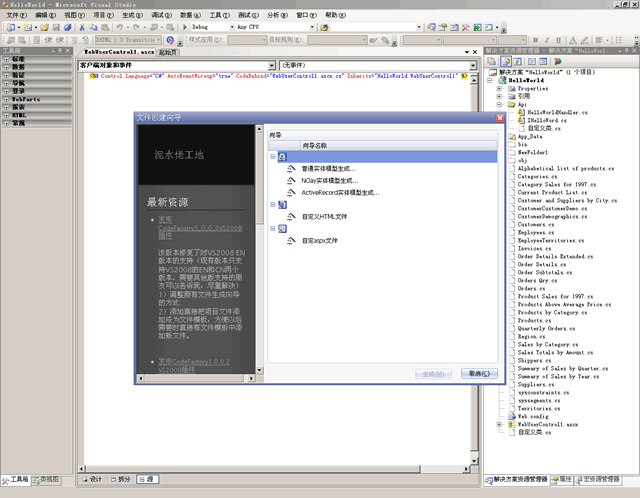The image size is (640, 498).
Task: Click the code editor horizontal scrollbar
Action: pyautogui.click(x=274, y=469)
